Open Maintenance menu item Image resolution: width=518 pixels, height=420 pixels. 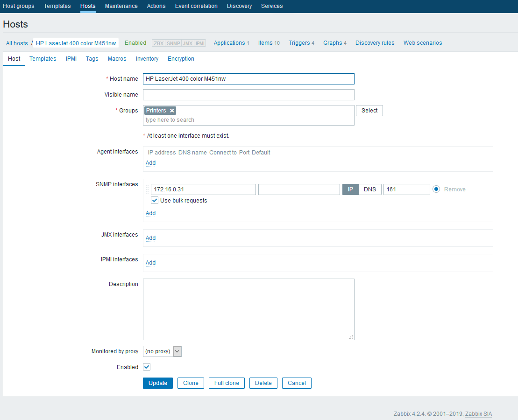coord(121,6)
